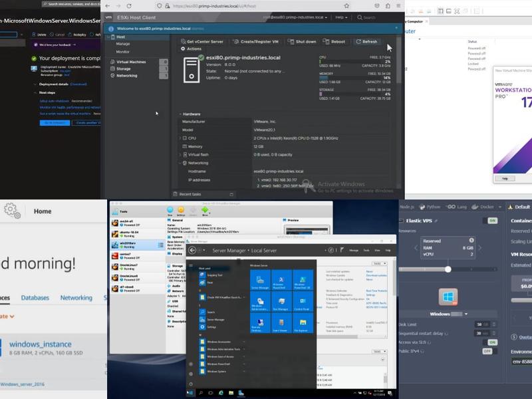Select the Python tab in environment topology
The height and width of the screenshot is (399, 532).
(x=430, y=207)
